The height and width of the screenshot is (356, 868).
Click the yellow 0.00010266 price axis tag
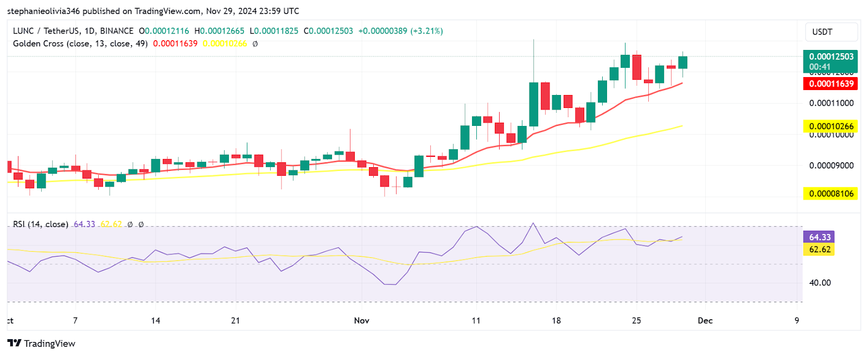click(x=831, y=126)
